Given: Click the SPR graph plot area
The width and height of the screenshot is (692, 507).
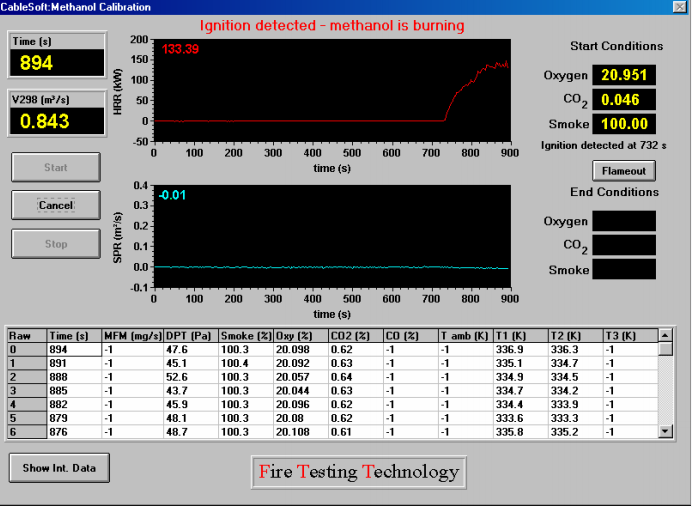Looking at the screenshot, I should [330, 237].
